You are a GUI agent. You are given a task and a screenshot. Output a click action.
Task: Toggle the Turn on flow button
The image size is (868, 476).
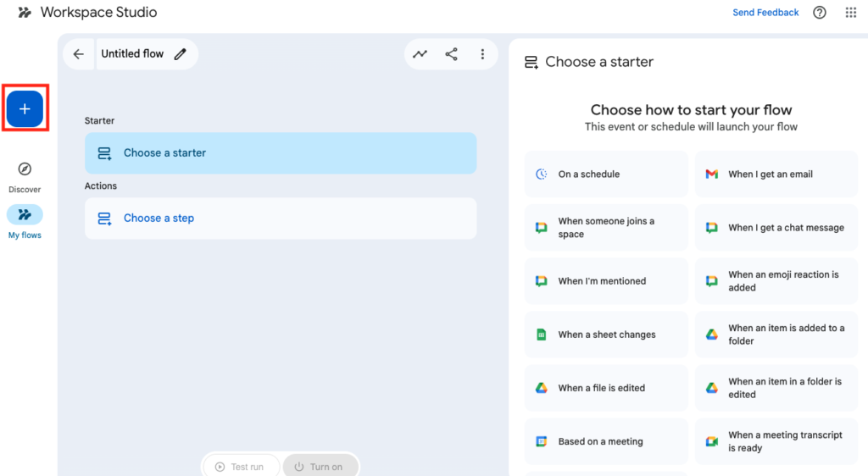(x=319, y=467)
